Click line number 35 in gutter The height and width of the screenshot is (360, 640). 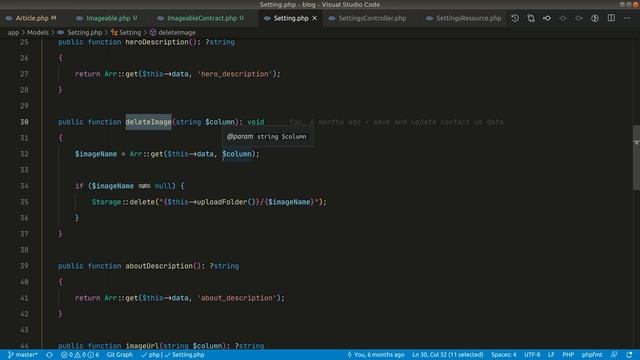tap(24, 202)
